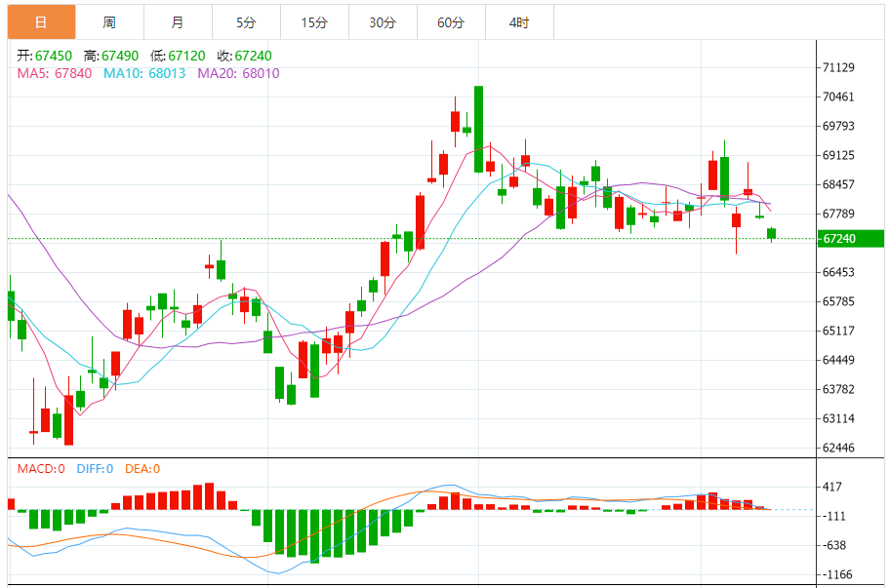Click the DEA:0 indicator label
Viewport: 890px width, 588px height.
pos(142,469)
